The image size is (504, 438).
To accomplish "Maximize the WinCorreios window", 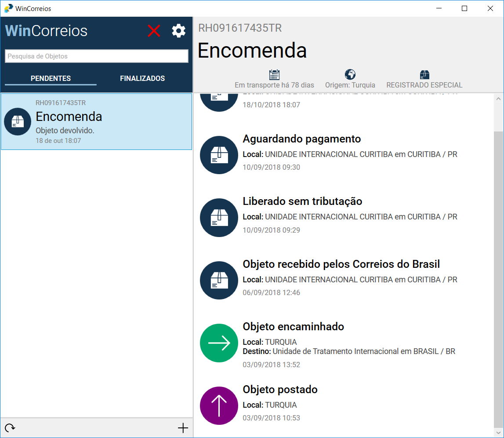I will [464, 8].
